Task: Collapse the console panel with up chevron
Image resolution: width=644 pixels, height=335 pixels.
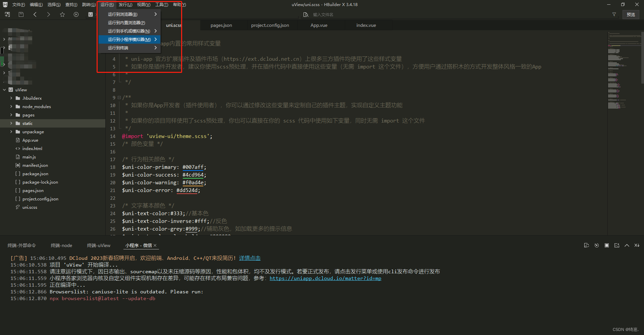Action: [627, 245]
